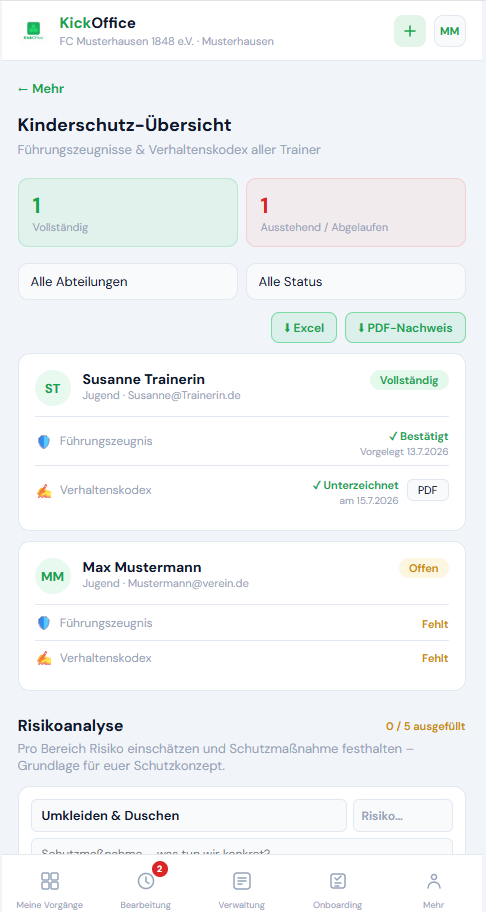Go back via the ← Mehr link
The image size is (486, 912).
[x=41, y=89]
